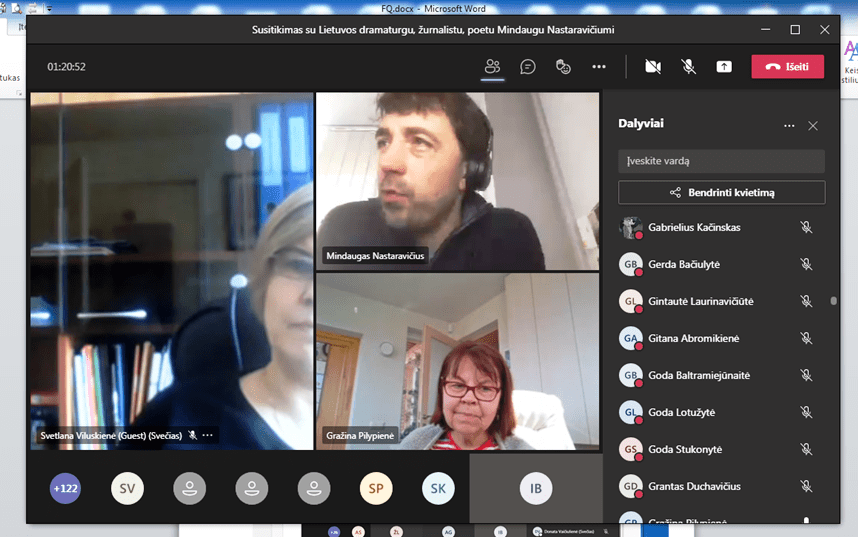
Task: Open reactions and raise hand icon
Action: tap(563, 67)
